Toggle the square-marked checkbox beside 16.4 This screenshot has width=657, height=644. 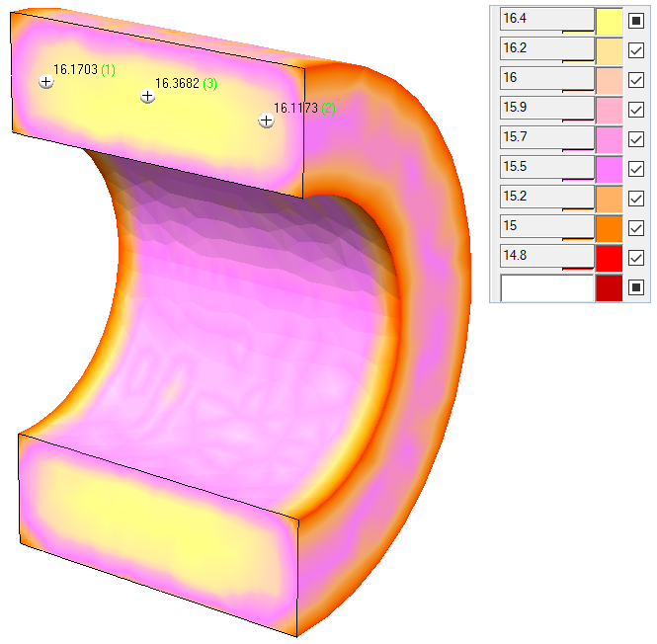click(636, 21)
